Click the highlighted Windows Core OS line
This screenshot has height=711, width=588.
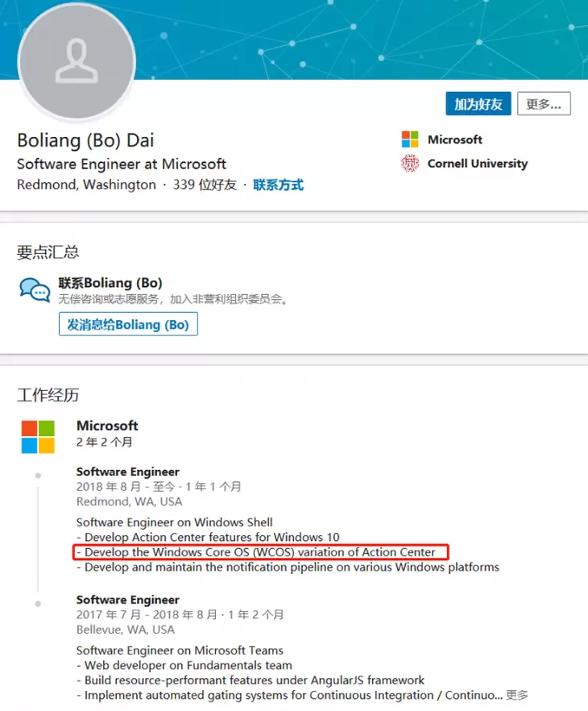pyautogui.click(x=259, y=552)
